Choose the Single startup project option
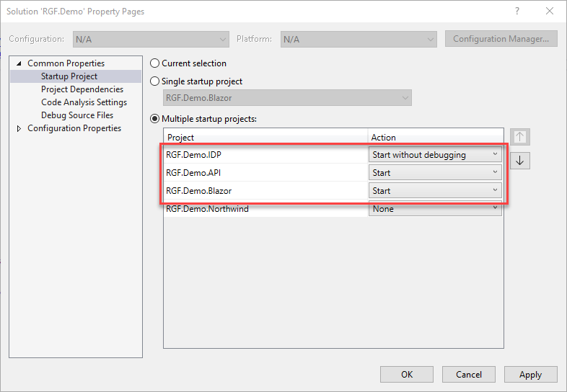Viewport: 567px width, 392px height. point(154,81)
